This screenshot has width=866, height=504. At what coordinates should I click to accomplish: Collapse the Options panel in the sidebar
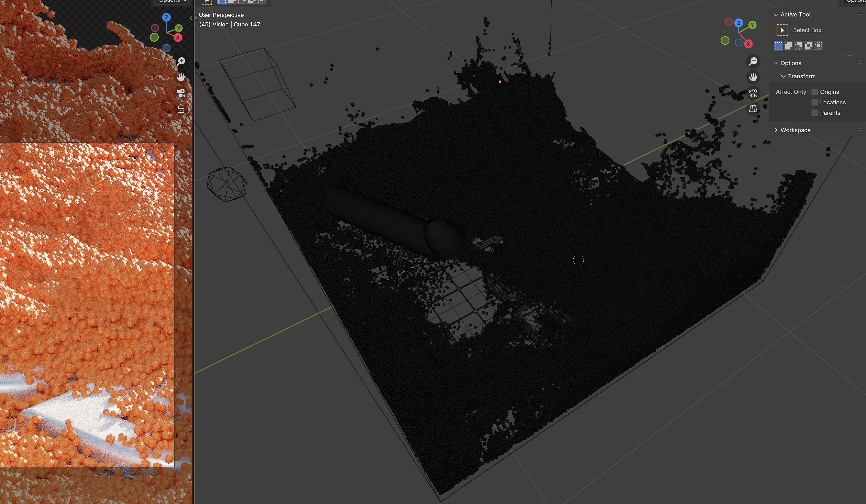point(776,63)
